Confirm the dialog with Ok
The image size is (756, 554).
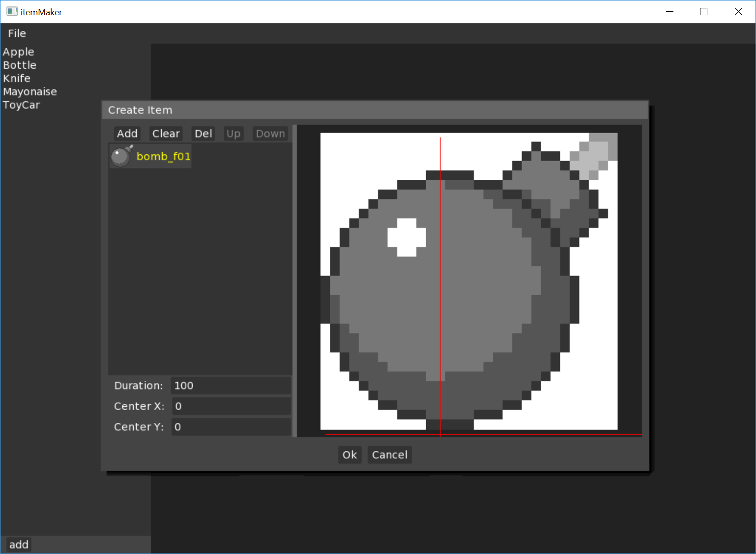pos(349,455)
